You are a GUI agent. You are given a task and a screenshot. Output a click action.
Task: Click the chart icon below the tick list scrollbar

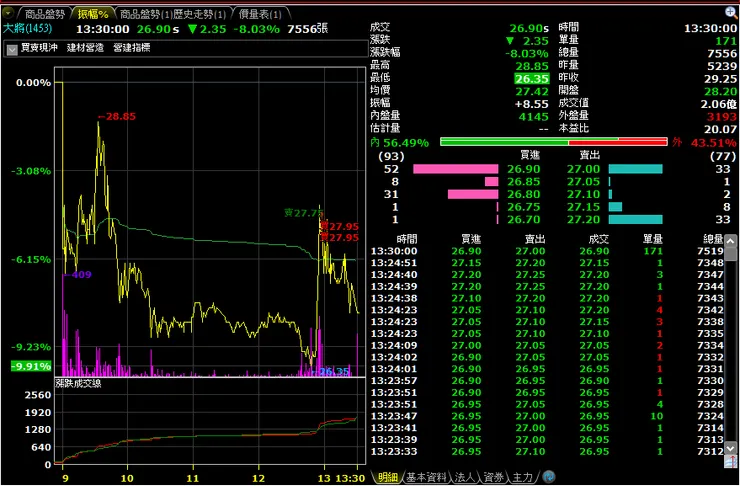(x=731, y=462)
